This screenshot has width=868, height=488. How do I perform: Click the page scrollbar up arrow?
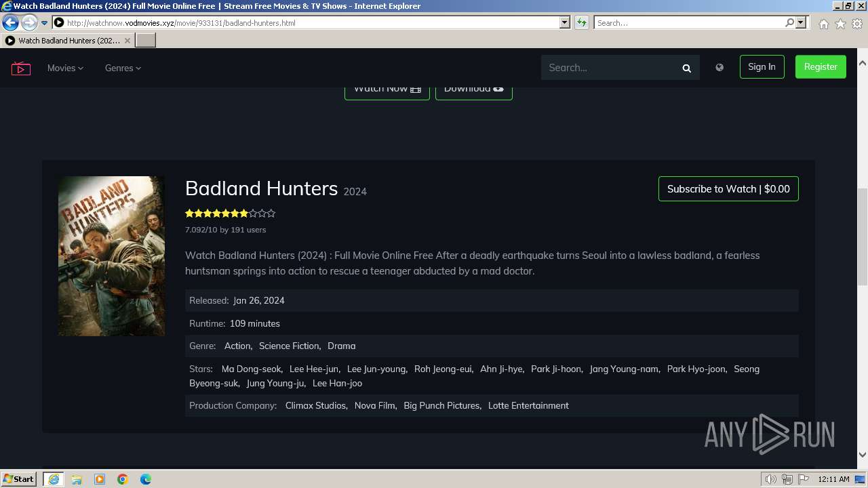(863, 63)
